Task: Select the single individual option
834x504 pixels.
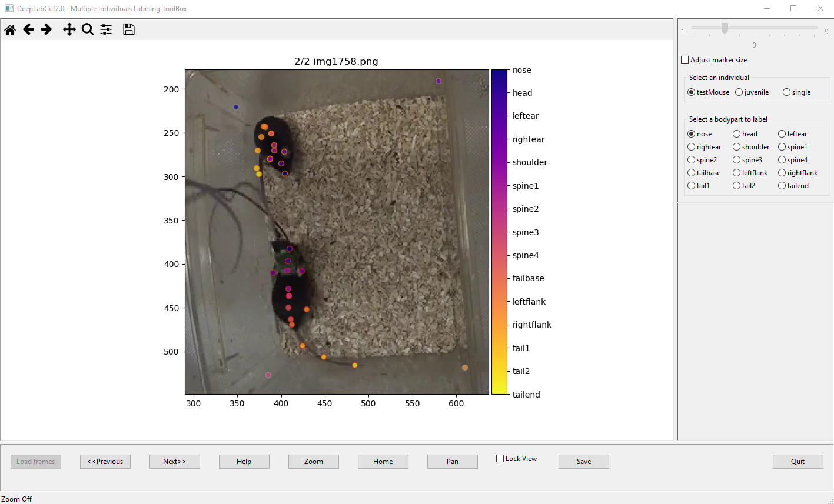Action: [786, 92]
